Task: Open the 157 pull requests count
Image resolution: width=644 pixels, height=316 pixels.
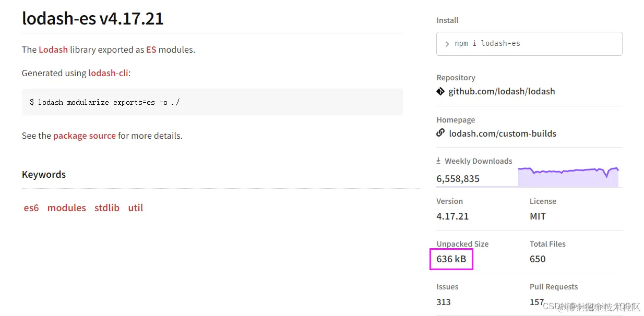Action: coord(537,302)
